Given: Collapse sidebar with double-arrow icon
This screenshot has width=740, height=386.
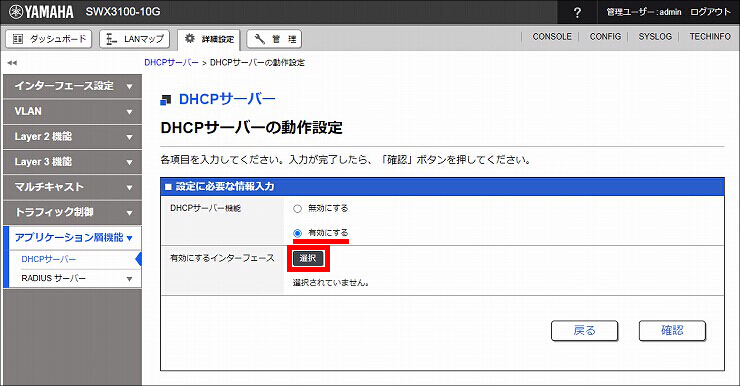Looking at the screenshot, I should (12, 62).
